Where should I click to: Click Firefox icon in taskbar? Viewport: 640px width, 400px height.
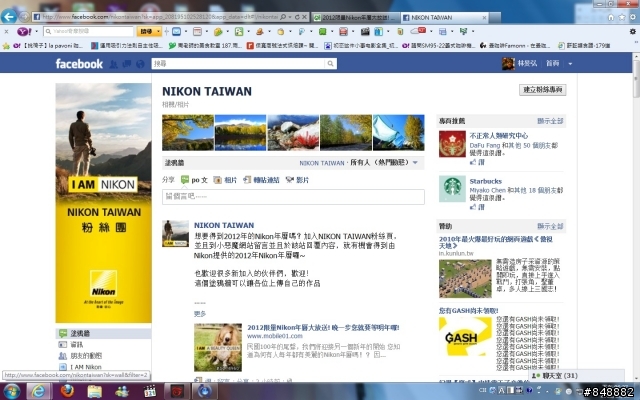point(67,391)
